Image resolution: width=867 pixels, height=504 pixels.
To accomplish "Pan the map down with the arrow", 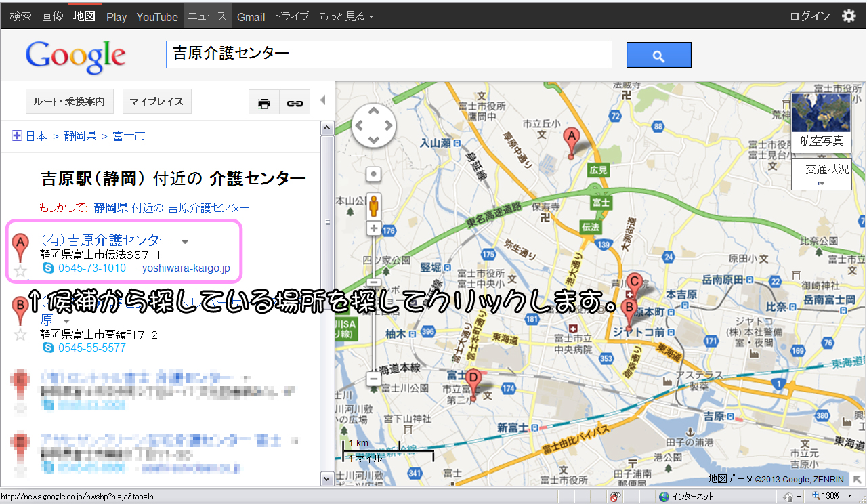I will tap(373, 140).
